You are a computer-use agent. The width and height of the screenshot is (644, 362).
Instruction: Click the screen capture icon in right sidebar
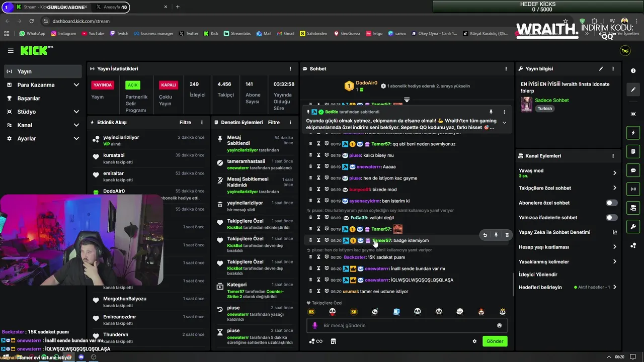pos(633,114)
